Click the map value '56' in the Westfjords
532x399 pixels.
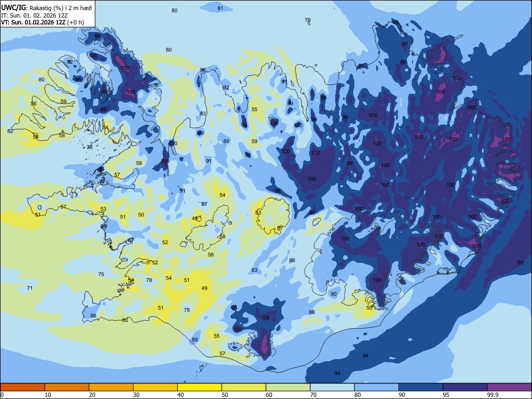34,104
